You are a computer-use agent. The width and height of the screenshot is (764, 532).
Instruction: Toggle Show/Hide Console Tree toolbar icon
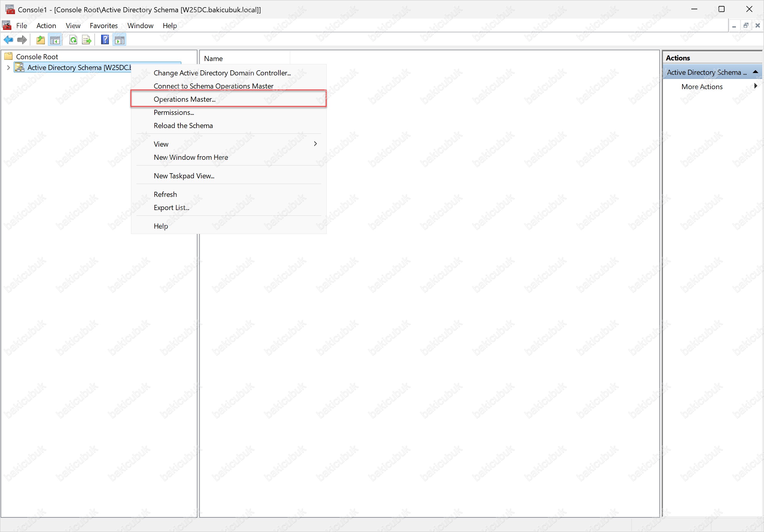click(x=55, y=40)
